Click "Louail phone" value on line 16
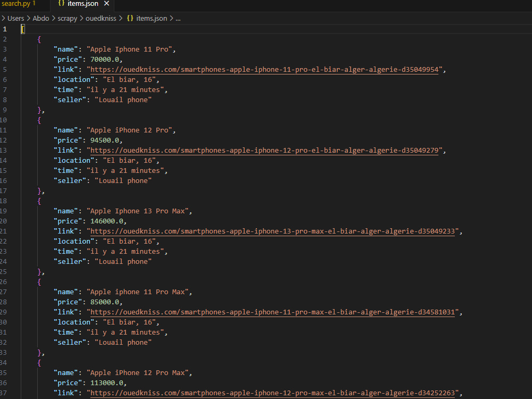 (x=123, y=181)
